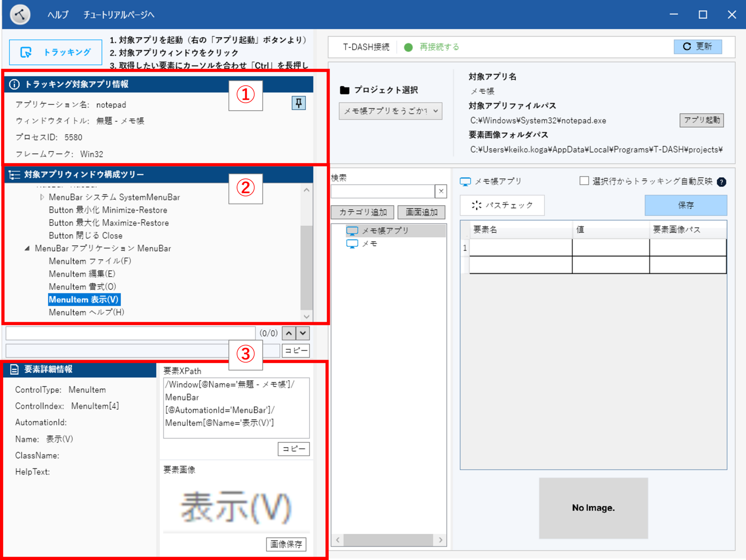Viewport: 746px width, 560px height.
Task: Click the blue help question mark icon
Action: click(722, 182)
